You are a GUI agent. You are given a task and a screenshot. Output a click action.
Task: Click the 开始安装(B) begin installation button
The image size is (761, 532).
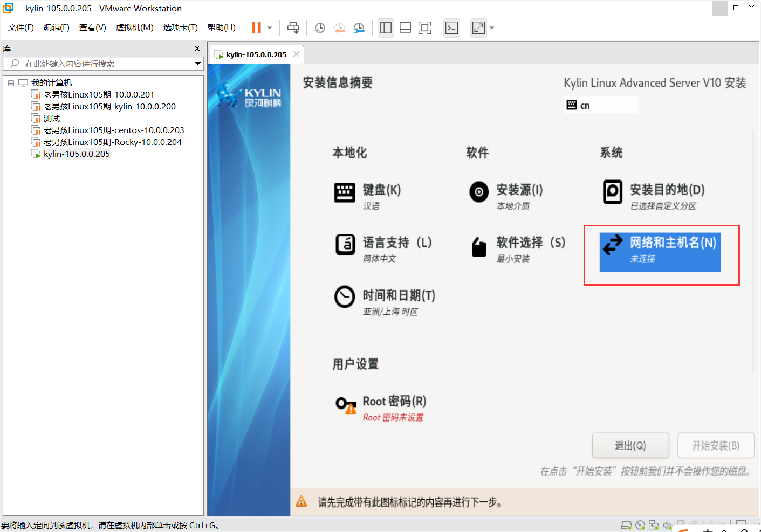point(716,446)
